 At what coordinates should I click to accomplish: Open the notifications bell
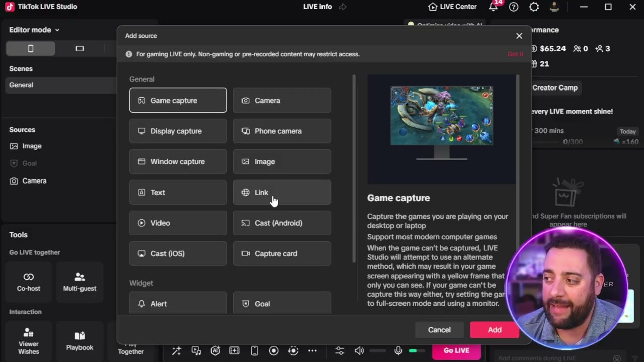(x=493, y=7)
